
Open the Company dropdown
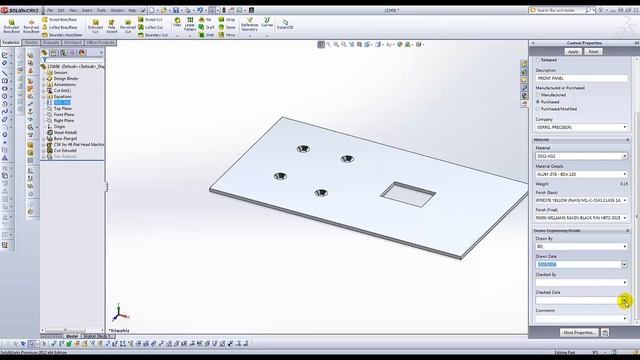(x=624, y=127)
